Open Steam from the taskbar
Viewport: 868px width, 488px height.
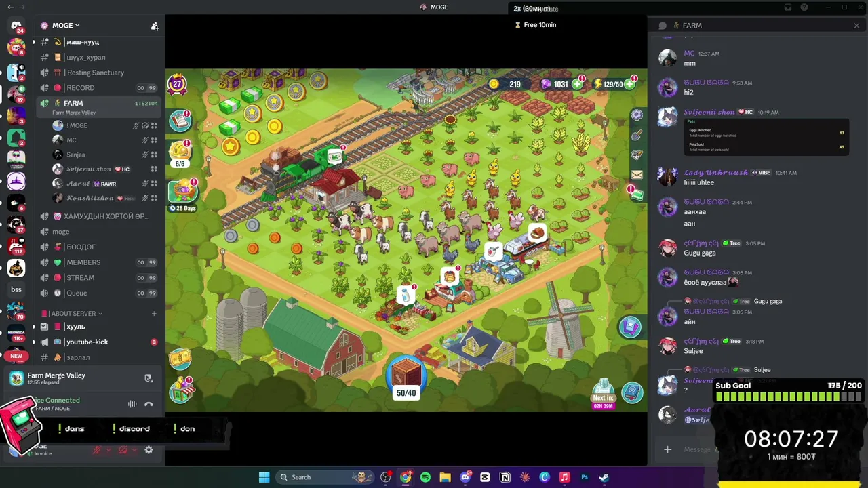[x=604, y=477]
